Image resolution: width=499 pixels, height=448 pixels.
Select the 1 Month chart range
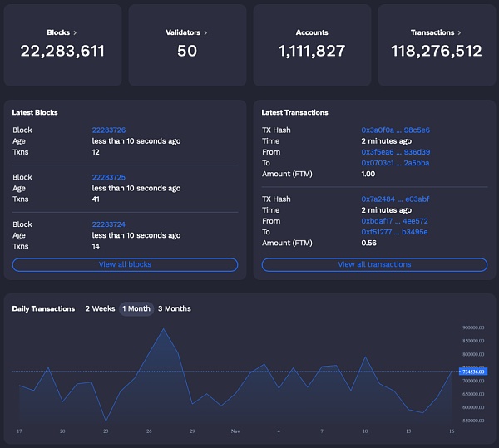(136, 308)
